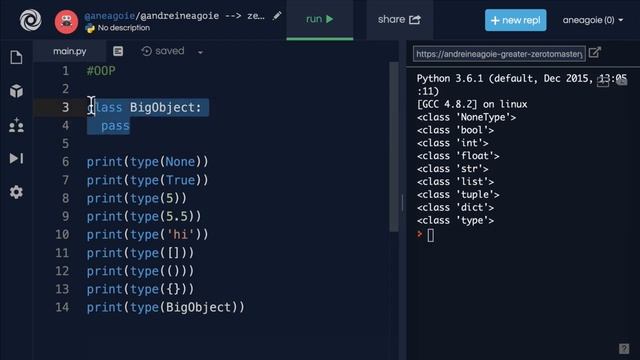The height and width of the screenshot is (360, 640).
Task: Open the Files sidebar icon
Action: click(16, 58)
